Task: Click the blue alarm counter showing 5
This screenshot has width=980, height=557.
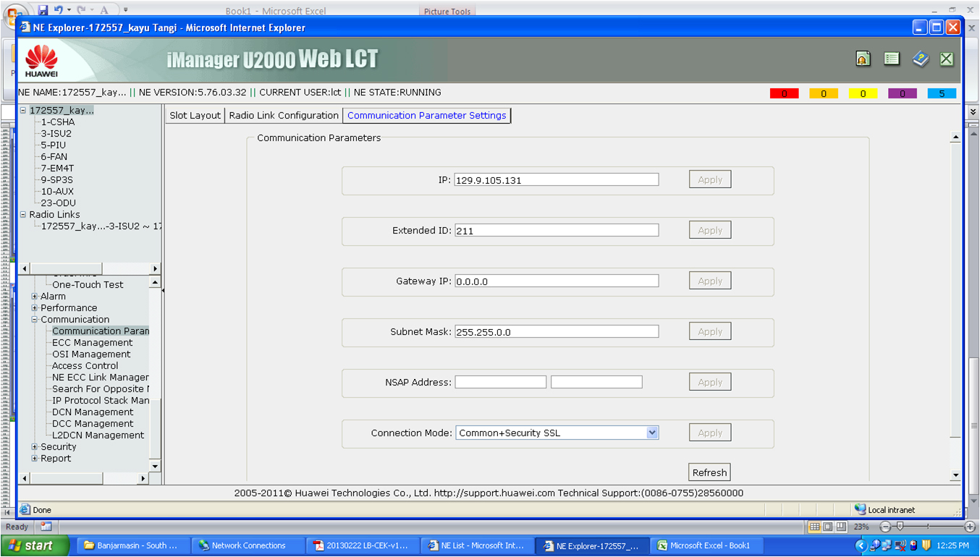Action: 941,93
